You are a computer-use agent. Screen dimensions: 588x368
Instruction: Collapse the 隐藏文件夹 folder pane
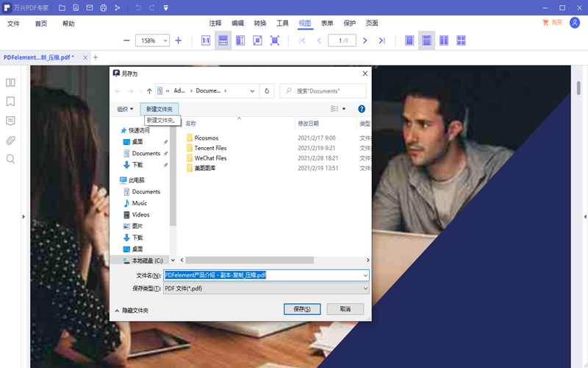(x=132, y=311)
